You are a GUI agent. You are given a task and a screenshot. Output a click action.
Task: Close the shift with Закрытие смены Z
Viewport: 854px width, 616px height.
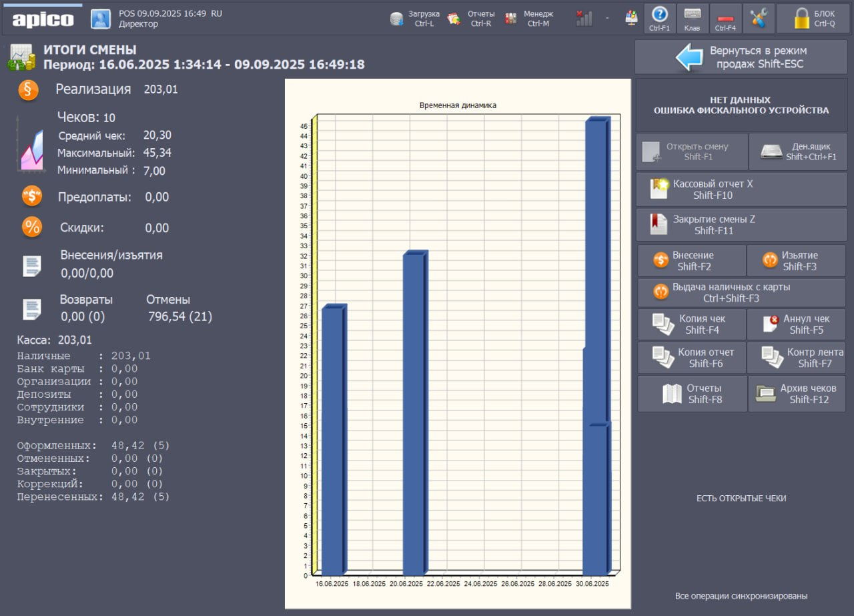tap(741, 225)
